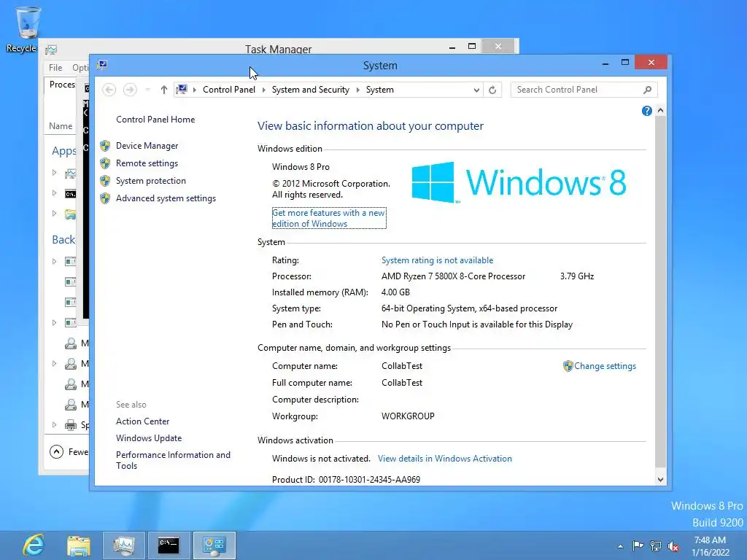Viewport: 747px width, 560px height.
Task: Expand the breadcrumb arrow after System and Security
Action: pos(357,90)
